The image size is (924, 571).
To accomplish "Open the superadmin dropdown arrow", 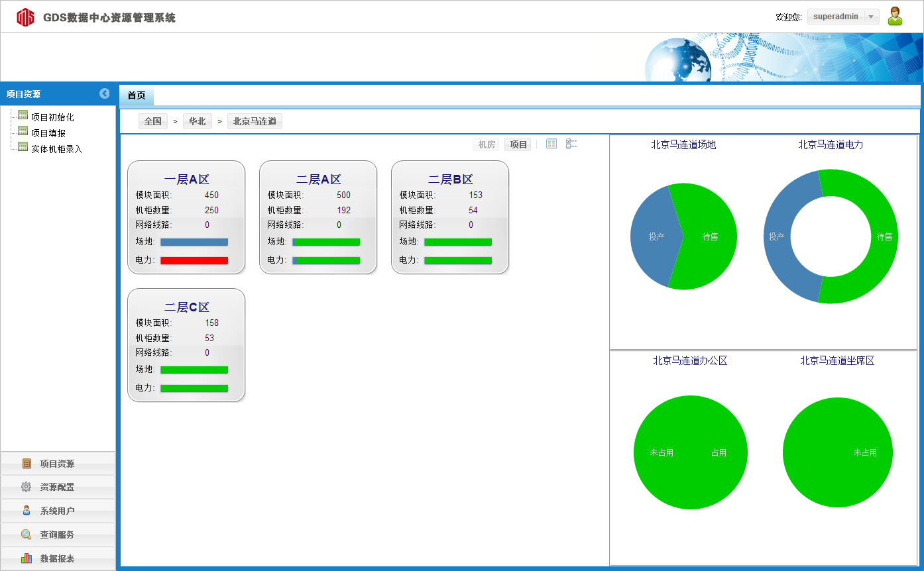I will [x=871, y=17].
